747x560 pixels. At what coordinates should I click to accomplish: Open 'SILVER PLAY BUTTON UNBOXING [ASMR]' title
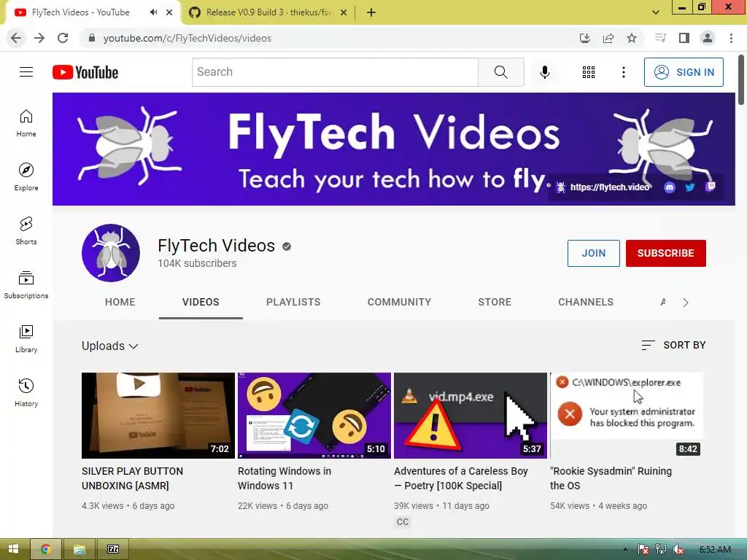tap(133, 478)
